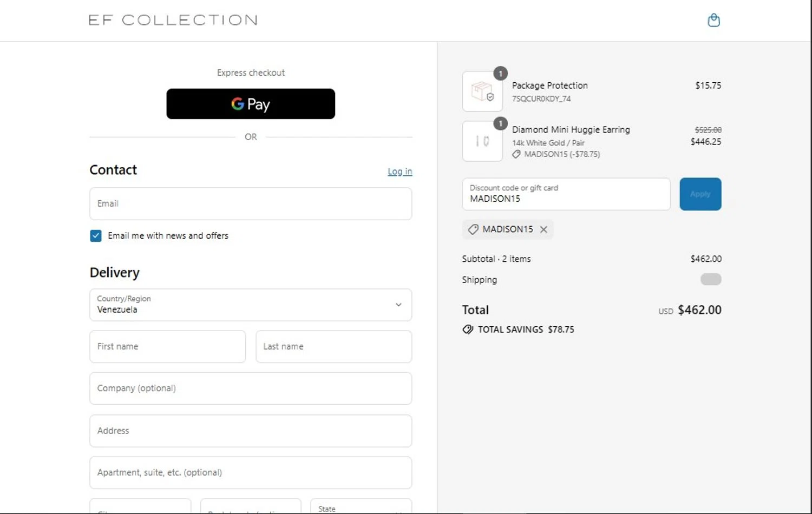
Task: Click the $446.25 discounted price
Action: coord(706,142)
